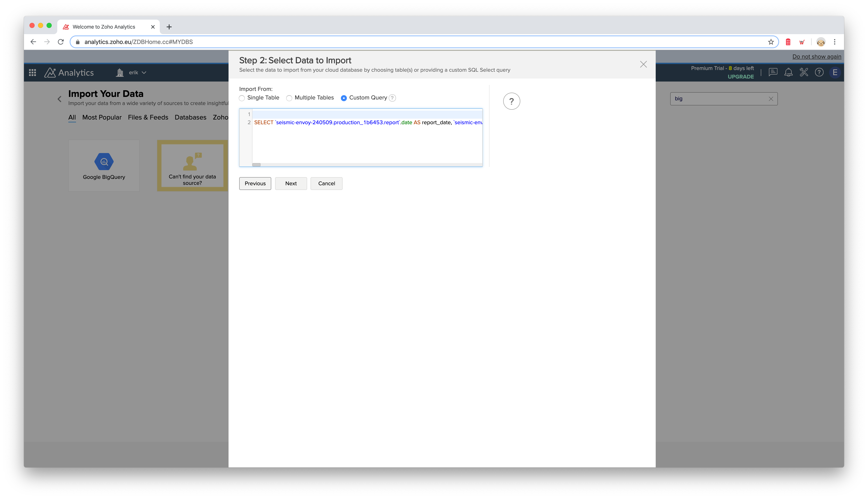Screen dimensions: 868x499
Task: Click the Next button
Action: tap(291, 183)
